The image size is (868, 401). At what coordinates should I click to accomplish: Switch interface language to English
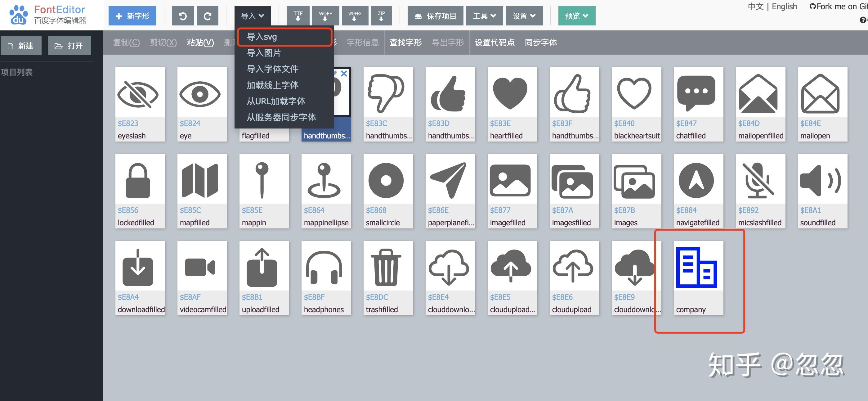pyautogui.click(x=784, y=7)
